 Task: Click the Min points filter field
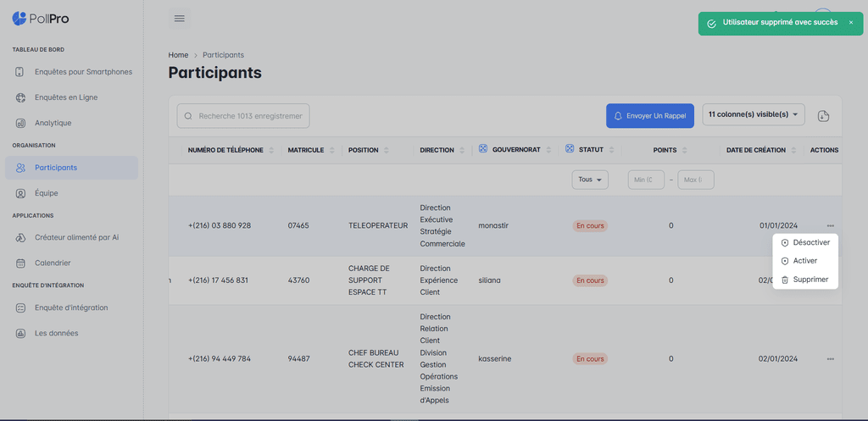[646, 180]
